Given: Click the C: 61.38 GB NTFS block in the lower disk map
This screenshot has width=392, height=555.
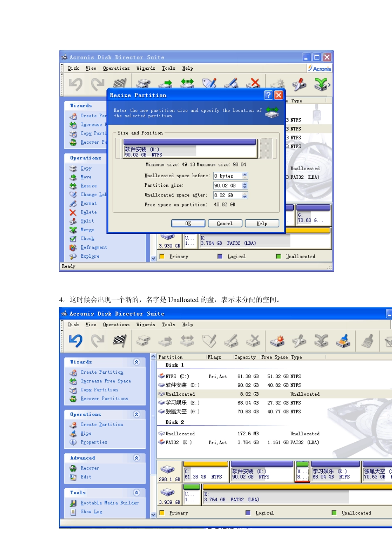Looking at the screenshot, I should 205,472.
